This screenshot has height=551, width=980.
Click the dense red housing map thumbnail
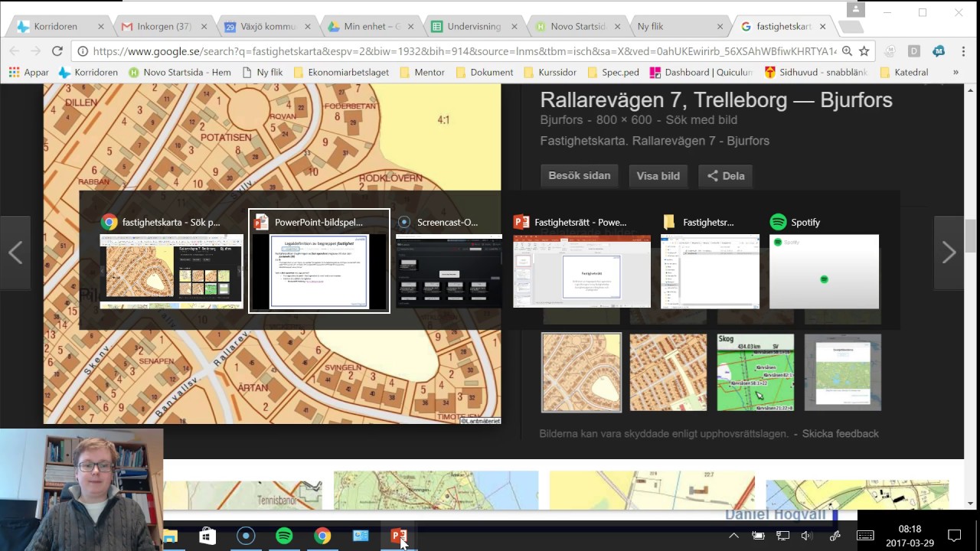(x=668, y=372)
